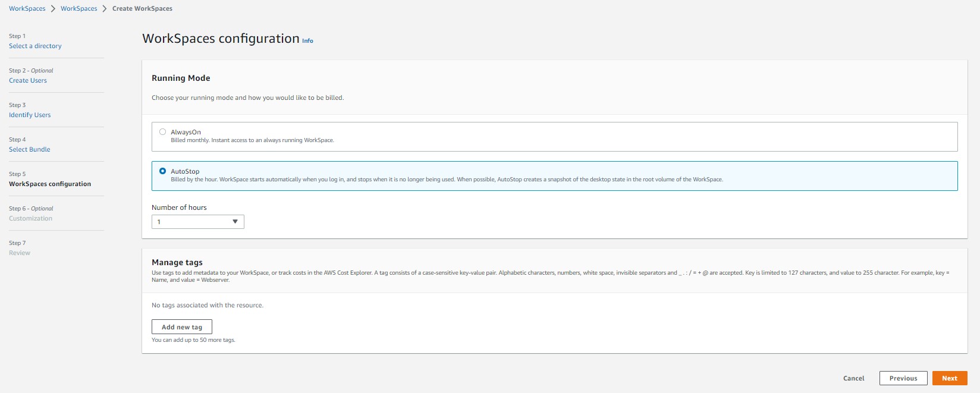Open Step 4 Select Bundle

(x=30, y=149)
